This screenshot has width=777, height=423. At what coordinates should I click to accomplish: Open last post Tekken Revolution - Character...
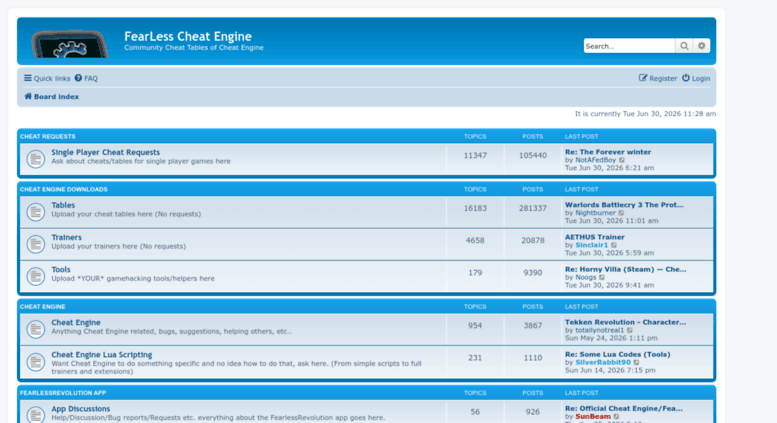pyautogui.click(x=625, y=322)
